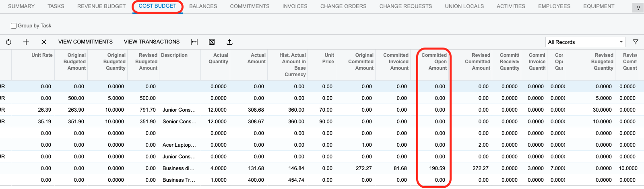This screenshot has height=189, width=644.
Task: Click the View Commitments button
Action: (85, 42)
